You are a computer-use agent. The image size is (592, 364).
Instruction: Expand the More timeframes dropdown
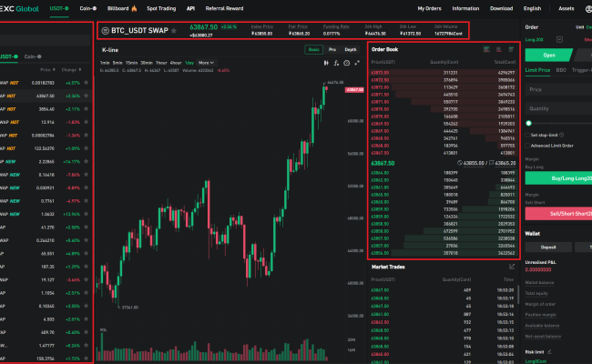(207, 63)
